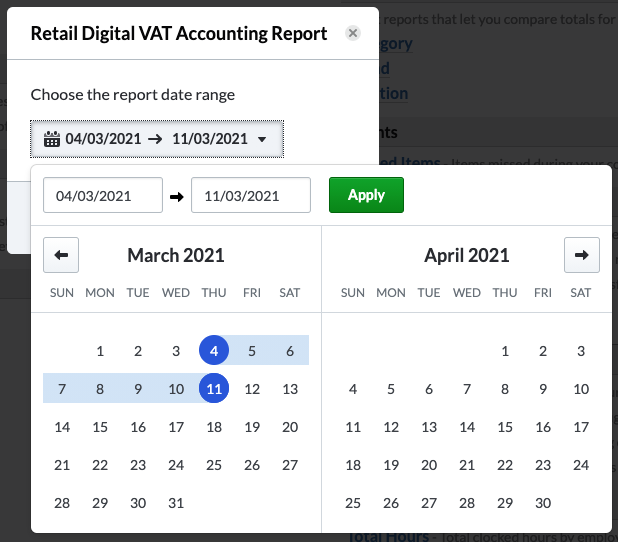Go to previous month with left arrow
The image size is (618, 542).
coord(61,255)
